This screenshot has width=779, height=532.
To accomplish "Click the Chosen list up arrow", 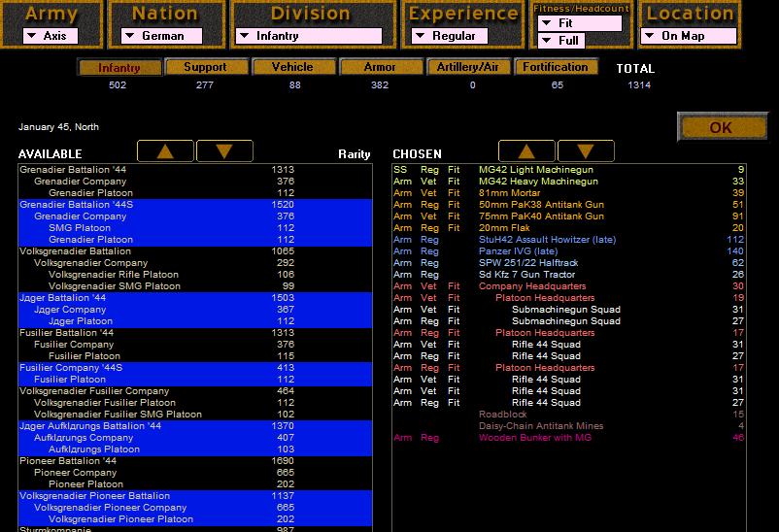I will [x=526, y=151].
